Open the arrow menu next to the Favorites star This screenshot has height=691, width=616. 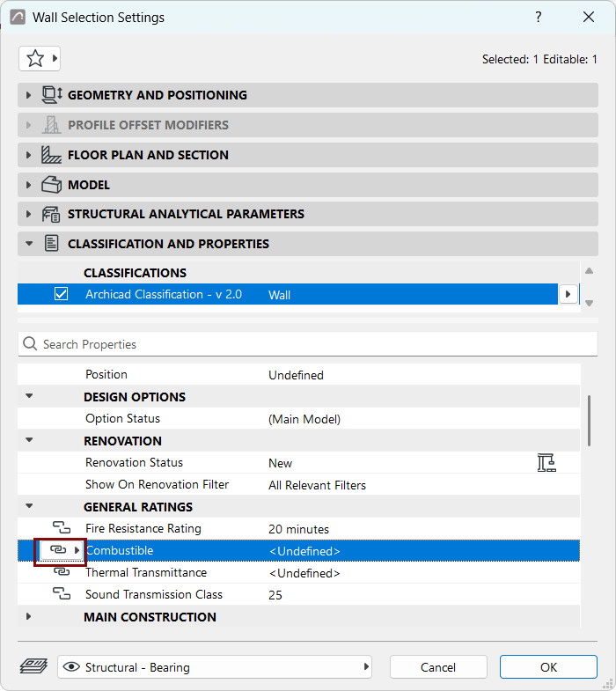point(55,58)
